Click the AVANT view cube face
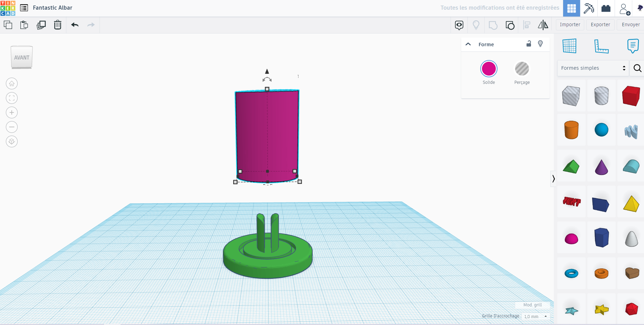 [22, 57]
